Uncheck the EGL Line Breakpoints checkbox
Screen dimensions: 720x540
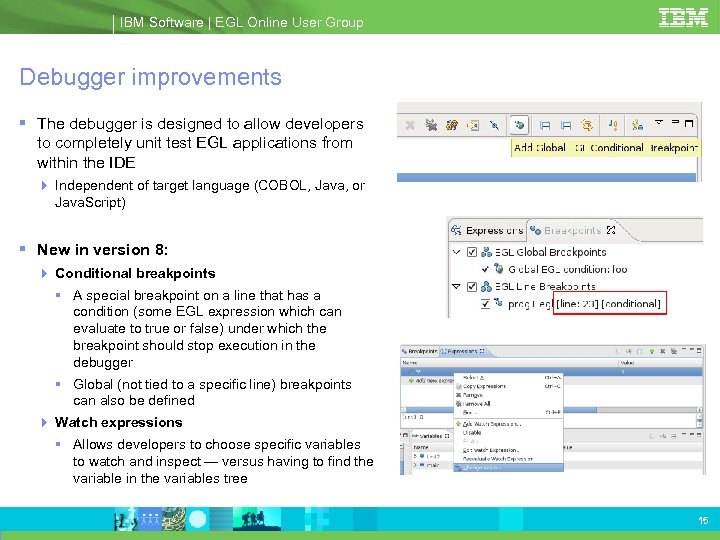click(472, 287)
